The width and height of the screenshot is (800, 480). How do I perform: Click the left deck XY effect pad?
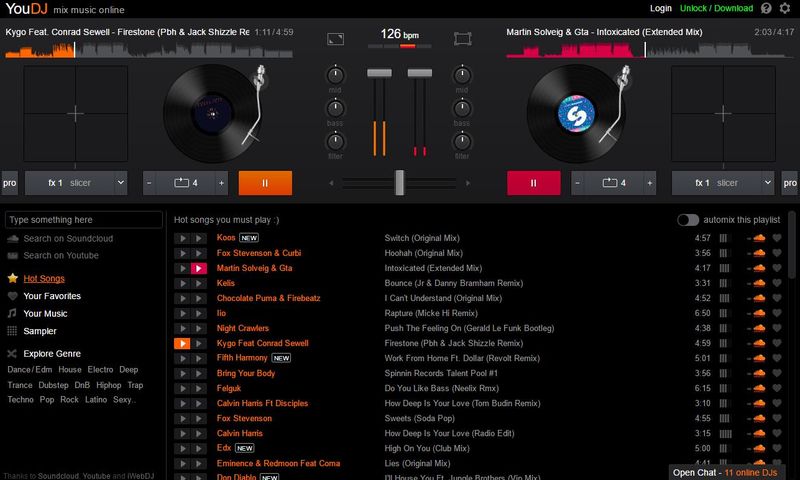pos(76,114)
